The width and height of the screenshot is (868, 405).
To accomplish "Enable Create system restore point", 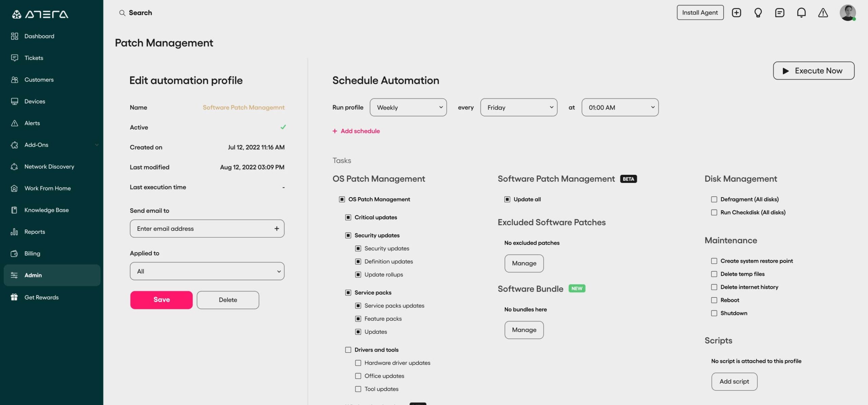I will (x=714, y=261).
